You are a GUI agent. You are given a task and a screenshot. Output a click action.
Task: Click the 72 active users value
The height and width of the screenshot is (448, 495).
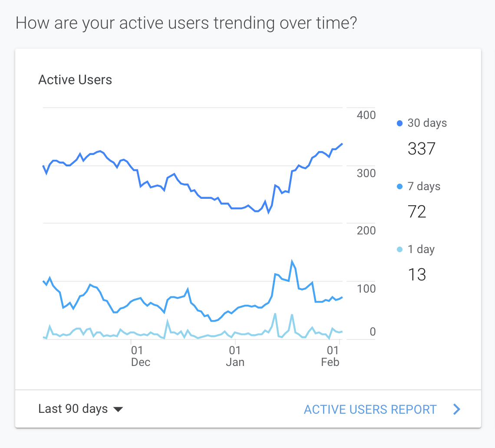[x=417, y=212]
